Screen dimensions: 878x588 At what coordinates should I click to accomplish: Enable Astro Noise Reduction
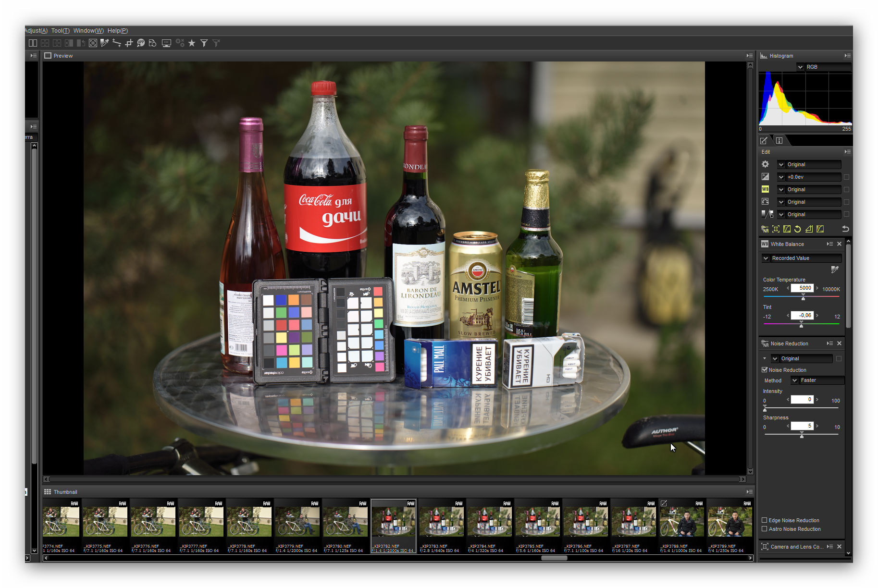[x=765, y=529]
